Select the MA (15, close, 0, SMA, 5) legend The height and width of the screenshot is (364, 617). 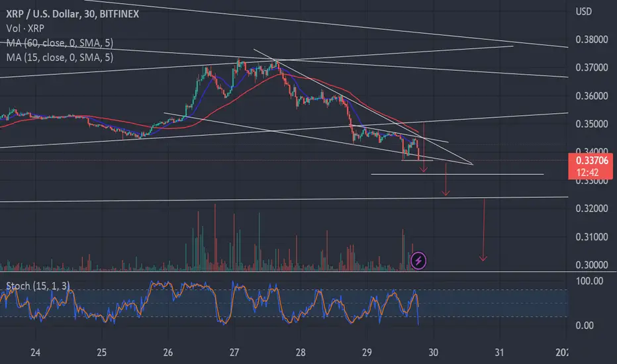(x=60, y=58)
